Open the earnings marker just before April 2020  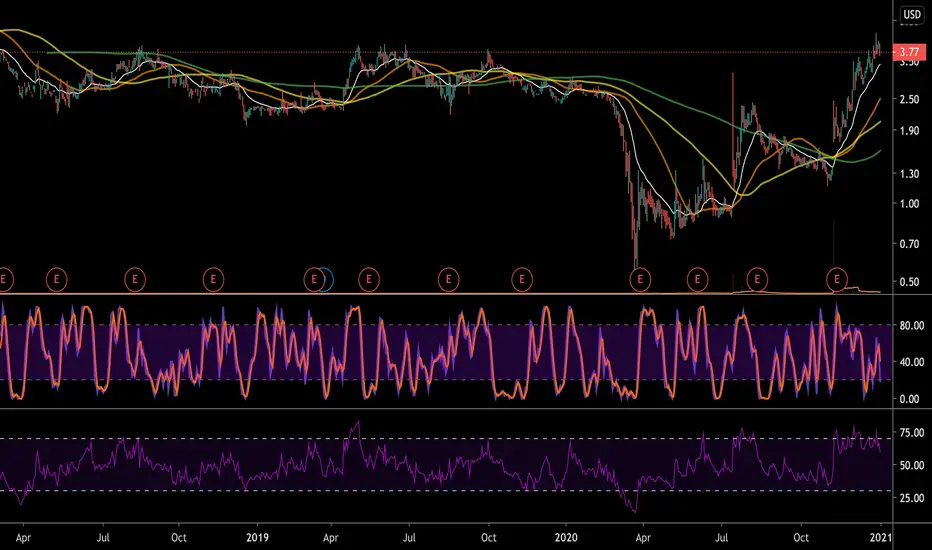coord(640,279)
